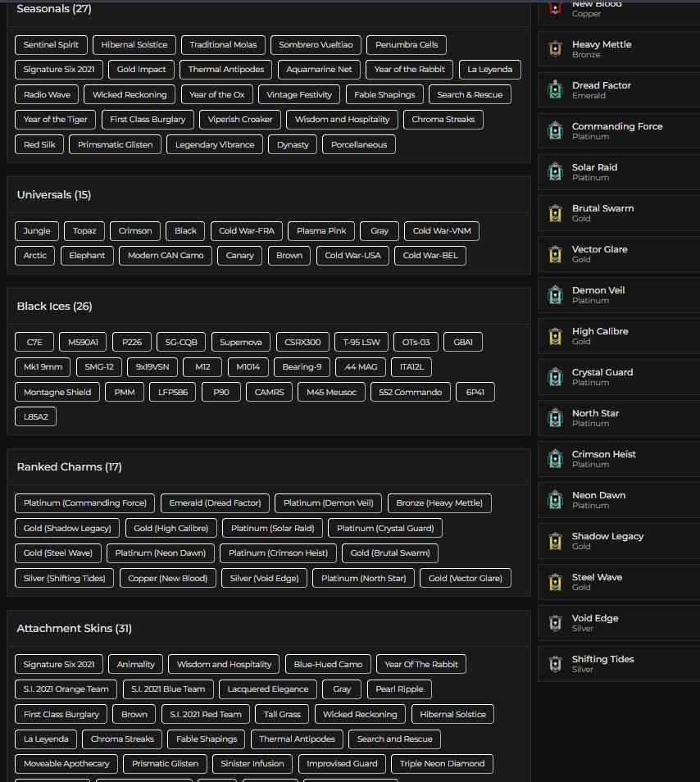This screenshot has width=700, height=782.
Task: Select the Cold War-USA universal skin tag
Action: pos(352,256)
